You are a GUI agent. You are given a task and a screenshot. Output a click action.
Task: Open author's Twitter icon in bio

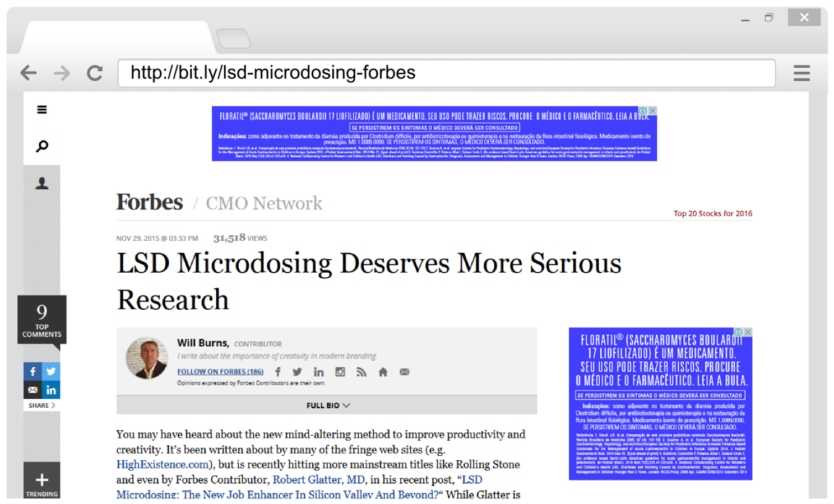[297, 372]
